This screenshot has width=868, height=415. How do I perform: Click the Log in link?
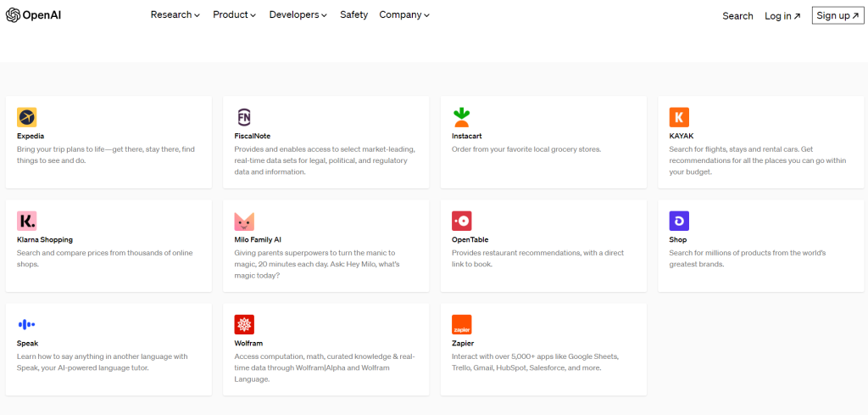782,16
